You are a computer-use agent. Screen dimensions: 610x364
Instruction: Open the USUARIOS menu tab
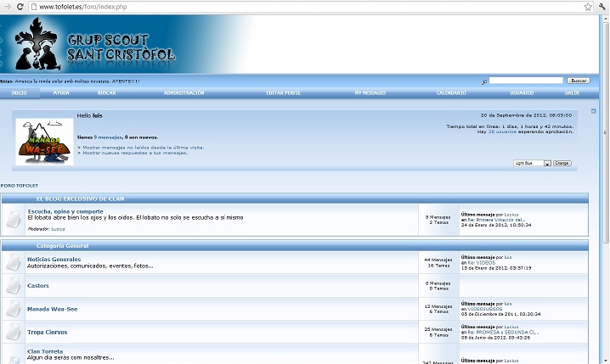click(x=522, y=93)
